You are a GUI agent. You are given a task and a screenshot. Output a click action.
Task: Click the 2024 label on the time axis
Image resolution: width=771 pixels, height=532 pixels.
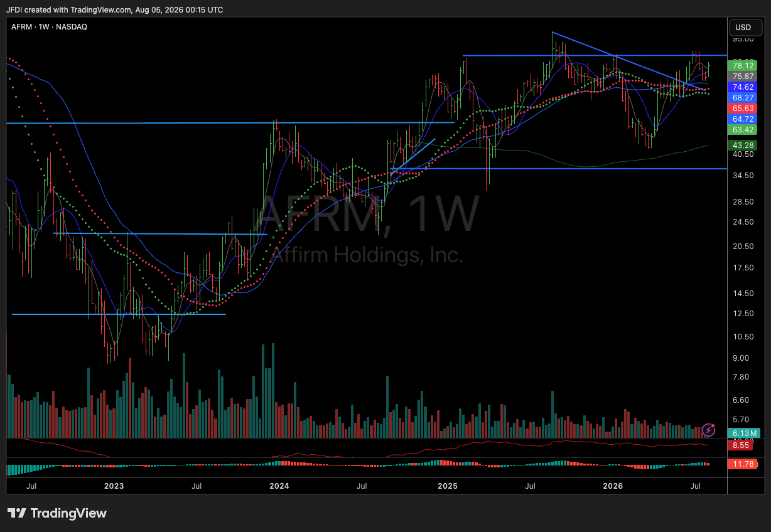pos(279,486)
